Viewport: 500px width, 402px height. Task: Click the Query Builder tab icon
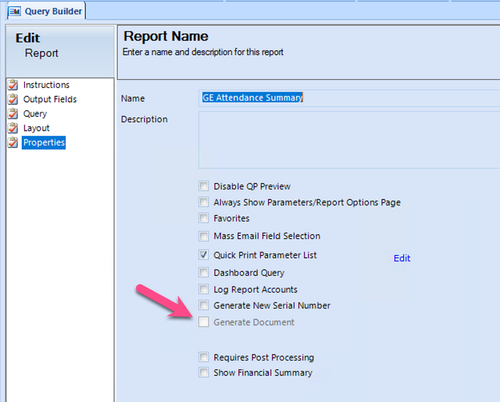point(14,11)
